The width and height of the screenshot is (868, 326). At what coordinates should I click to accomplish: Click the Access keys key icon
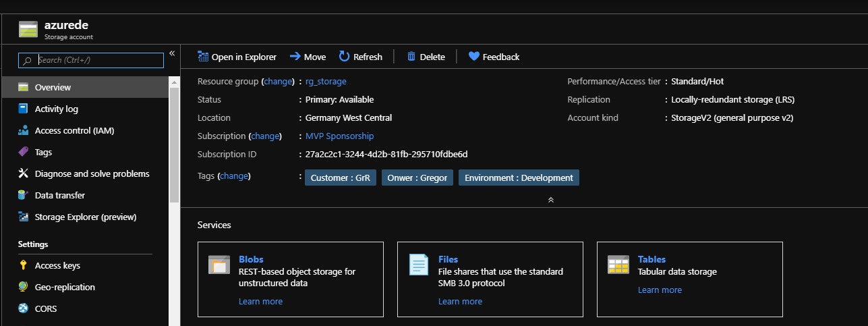click(23, 265)
